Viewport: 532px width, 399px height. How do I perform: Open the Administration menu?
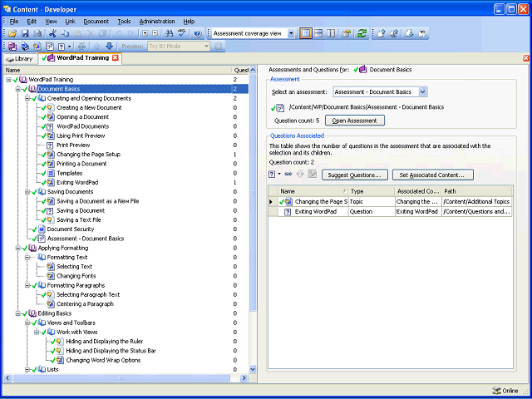[157, 22]
